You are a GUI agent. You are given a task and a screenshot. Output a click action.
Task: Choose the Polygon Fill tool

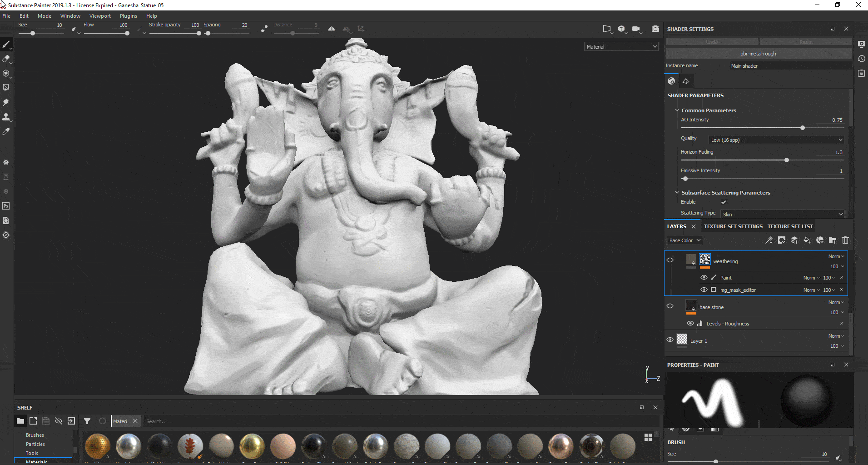tap(6, 87)
